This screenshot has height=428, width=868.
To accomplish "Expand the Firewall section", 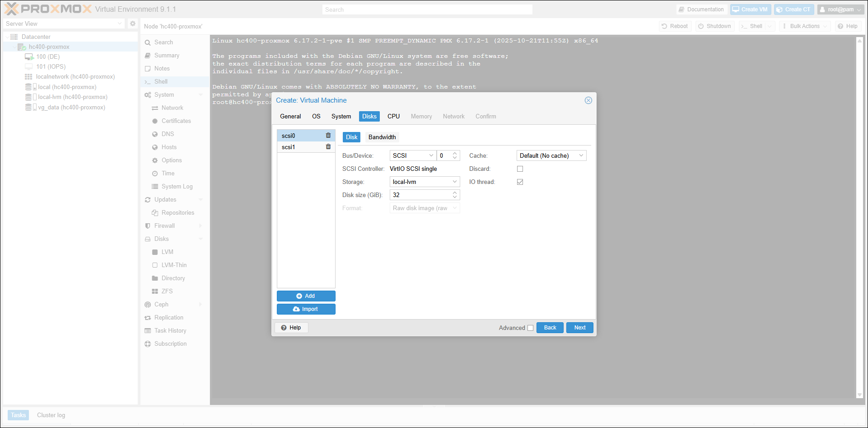I will pos(201,226).
